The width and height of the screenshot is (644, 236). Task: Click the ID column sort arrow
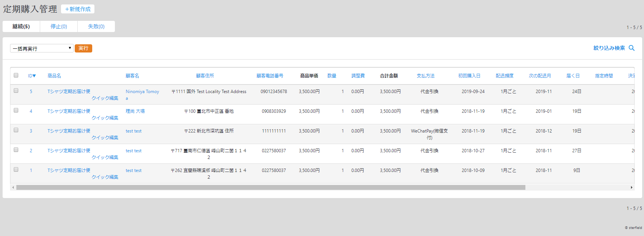(34, 76)
